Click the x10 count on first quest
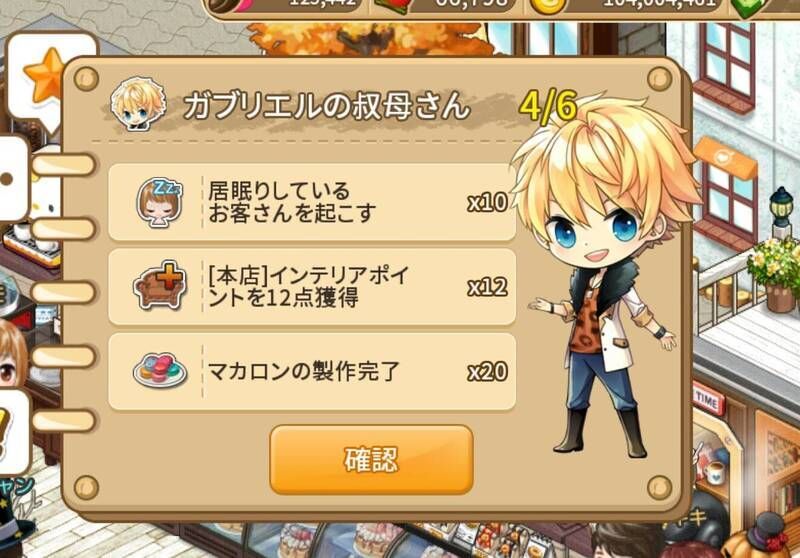This screenshot has width=800, height=558. coord(487,202)
